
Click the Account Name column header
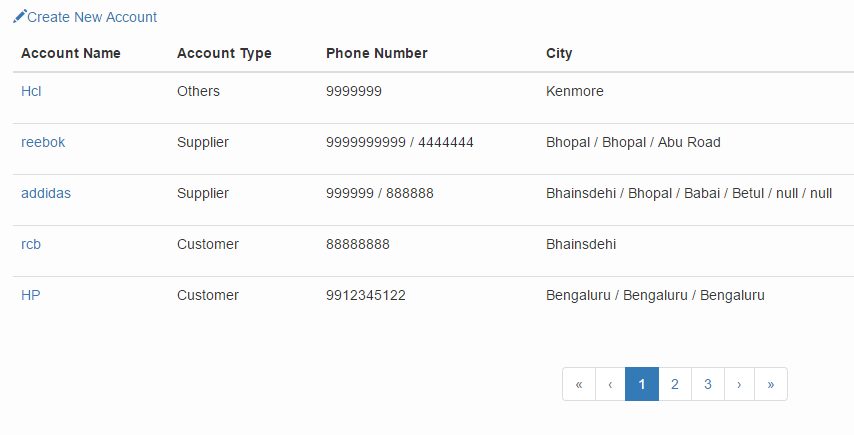71,53
